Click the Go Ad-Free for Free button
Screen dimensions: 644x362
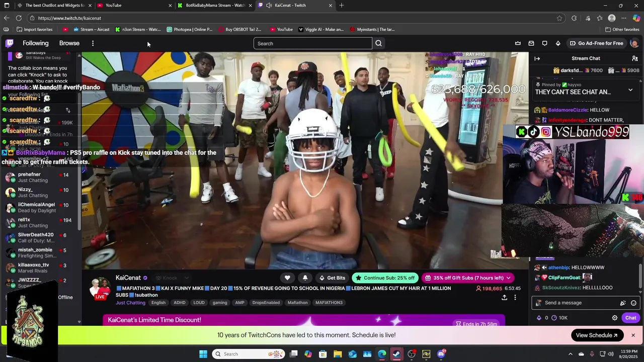pos(596,43)
